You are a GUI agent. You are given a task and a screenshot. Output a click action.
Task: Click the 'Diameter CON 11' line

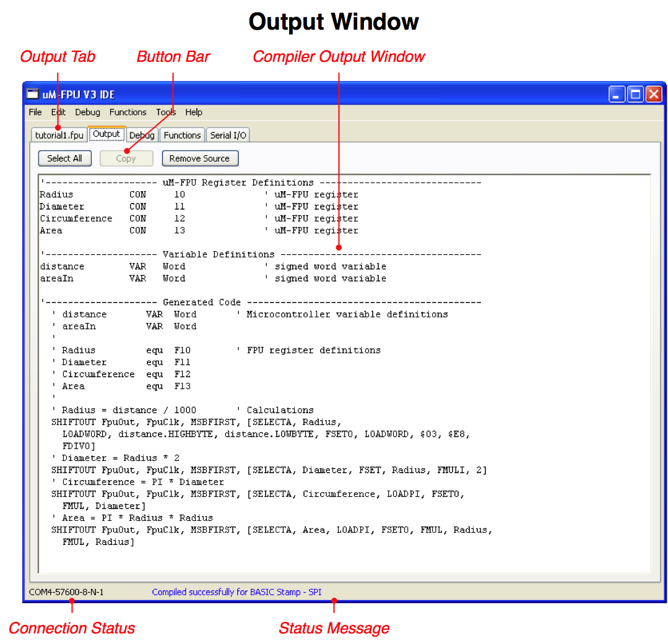click(199, 207)
